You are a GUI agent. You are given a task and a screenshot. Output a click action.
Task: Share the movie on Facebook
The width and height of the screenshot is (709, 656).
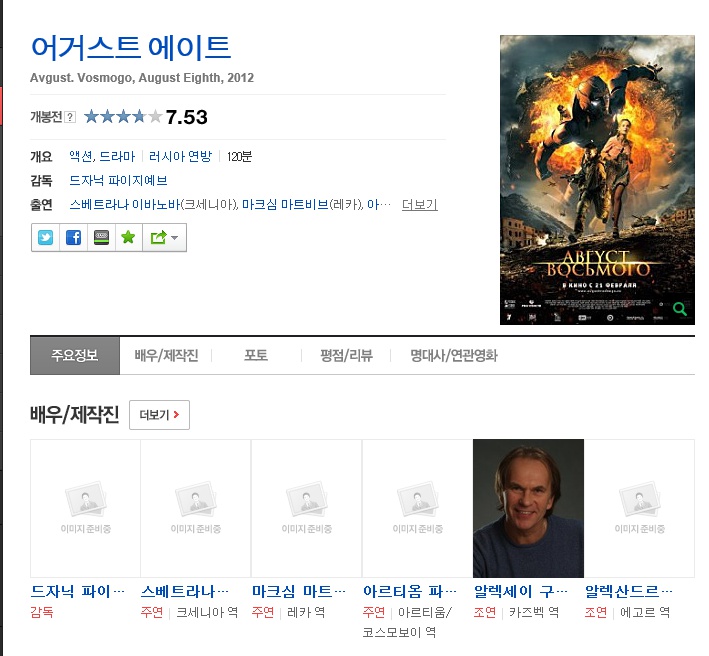[73, 237]
